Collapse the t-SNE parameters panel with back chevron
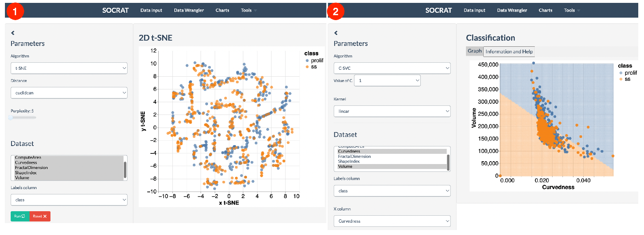The image size is (644, 235). click(x=13, y=33)
